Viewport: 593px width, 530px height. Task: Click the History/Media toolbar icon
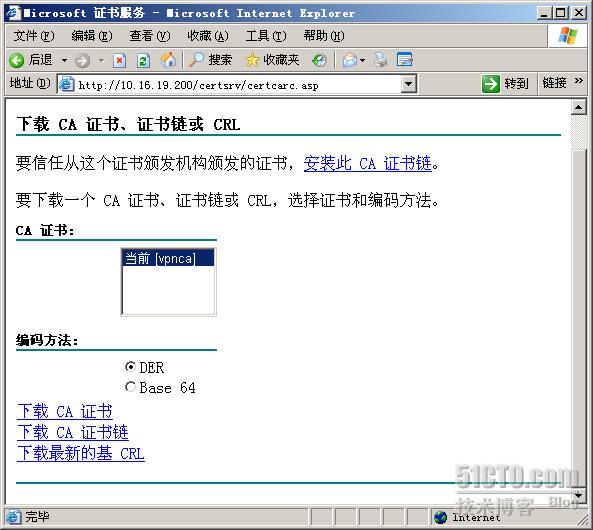click(x=320, y=60)
